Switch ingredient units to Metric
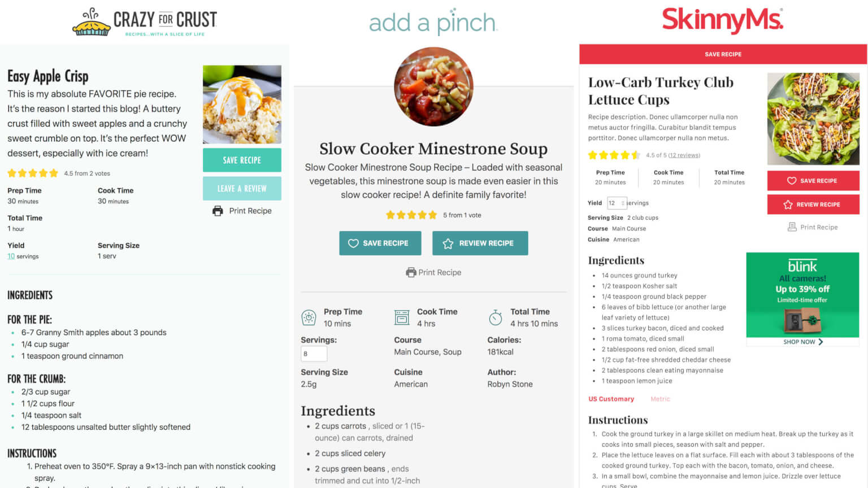This screenshot has height=488, width=868. click(660, 399)
